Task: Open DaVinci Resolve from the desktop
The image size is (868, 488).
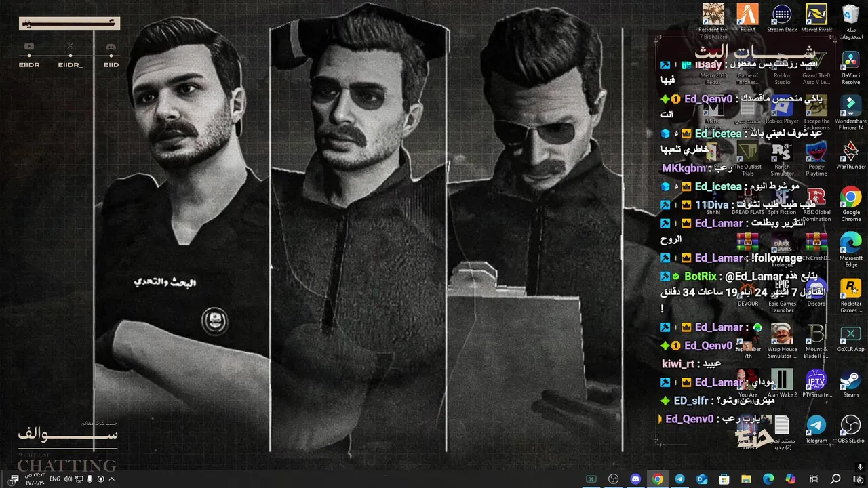Action: 851,68
